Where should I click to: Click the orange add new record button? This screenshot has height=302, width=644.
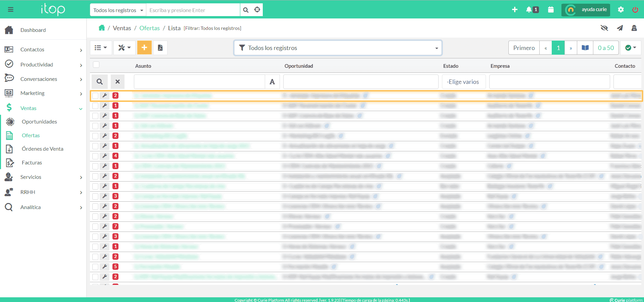(x=144, y=48)
